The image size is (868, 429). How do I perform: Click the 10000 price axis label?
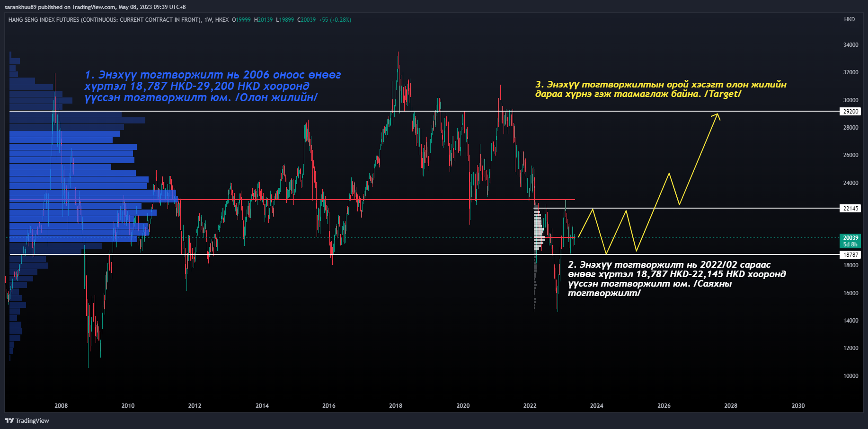[850, 376]
